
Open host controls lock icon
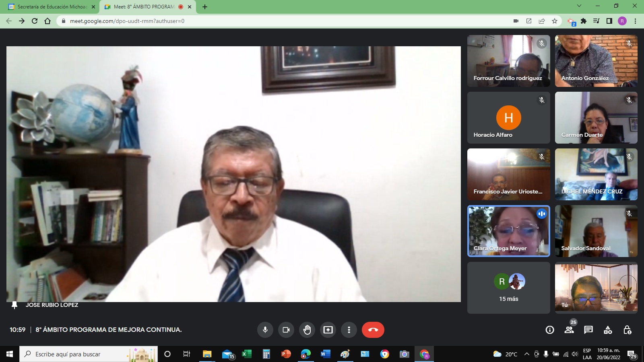coord(627,330)
